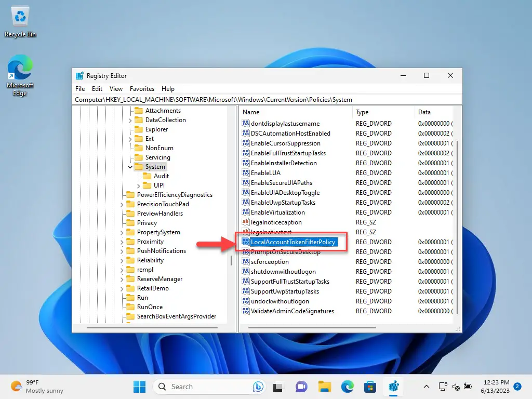Image resolution: width=532 pixels, height=399 pixels.
Task: Select the PowerEfficiencyDiagnostics key
Action: (x=175, y=195)
